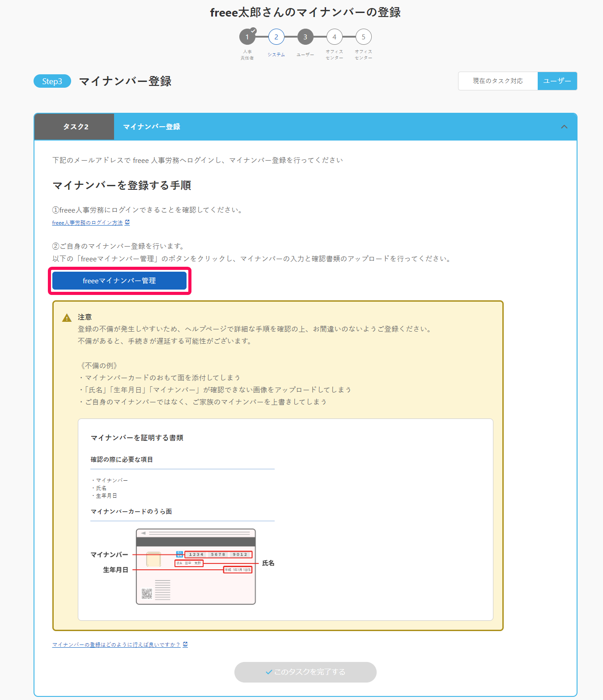Click step 4 オフィスセンター circle

(334, 37)
